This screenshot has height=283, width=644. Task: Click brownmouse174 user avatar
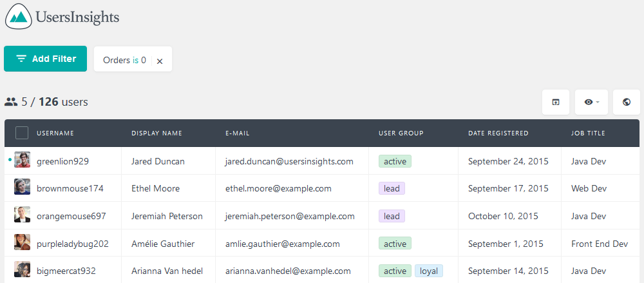pos(22,187)
